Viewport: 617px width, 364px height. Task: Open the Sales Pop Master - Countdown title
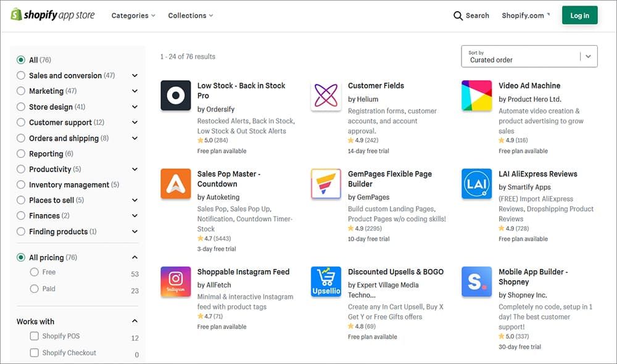click(x=229, y=179)
